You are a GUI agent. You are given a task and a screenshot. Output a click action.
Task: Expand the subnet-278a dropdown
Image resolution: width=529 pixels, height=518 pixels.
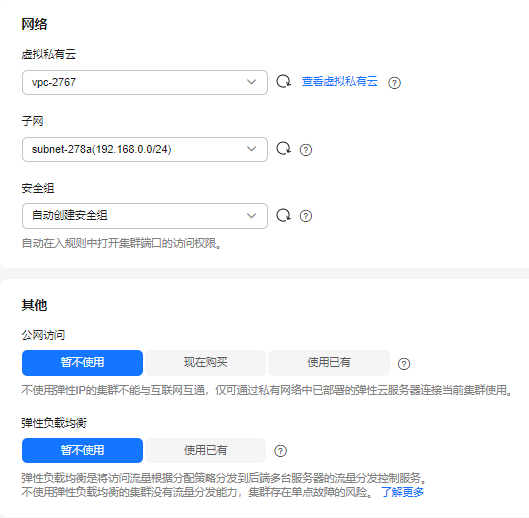(x=145, y=149)
